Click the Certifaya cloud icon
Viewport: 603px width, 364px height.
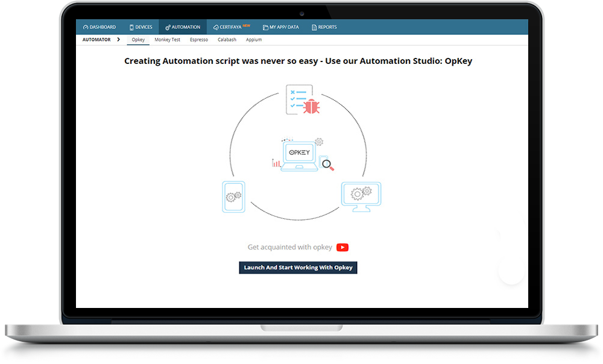point(216,27)
